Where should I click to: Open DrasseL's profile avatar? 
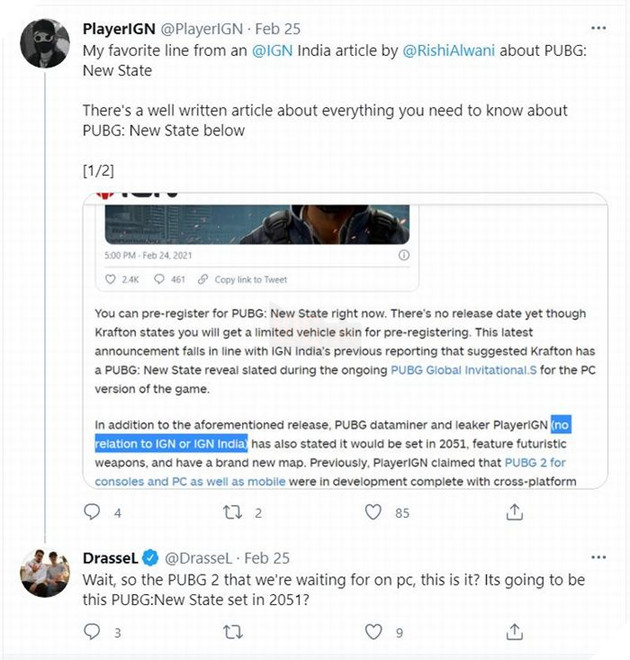[x=45, y=573]
